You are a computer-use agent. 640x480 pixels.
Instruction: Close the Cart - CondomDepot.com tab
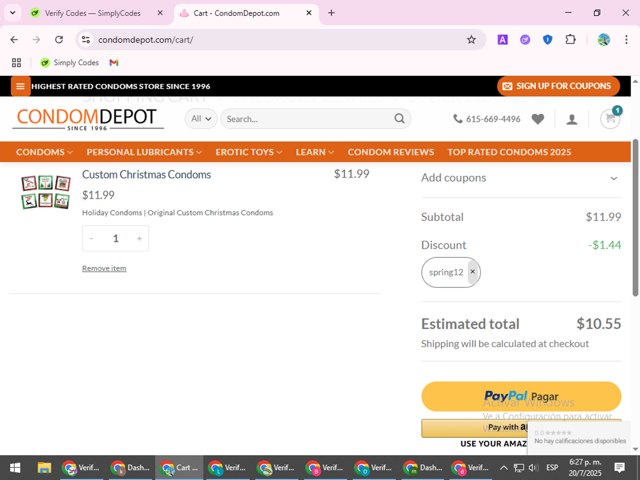(x=309, y=13)
